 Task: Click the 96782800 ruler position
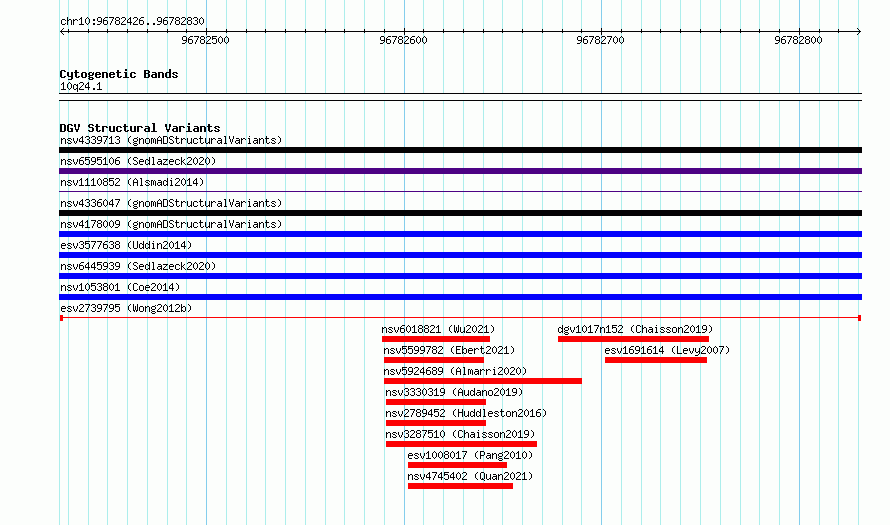coord(798,40)
